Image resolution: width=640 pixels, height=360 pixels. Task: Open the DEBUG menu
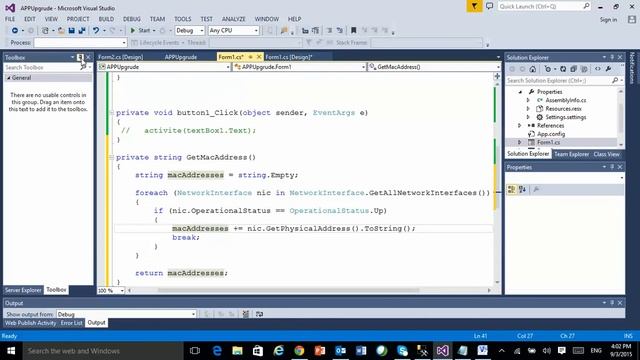[x=131, y=19]
